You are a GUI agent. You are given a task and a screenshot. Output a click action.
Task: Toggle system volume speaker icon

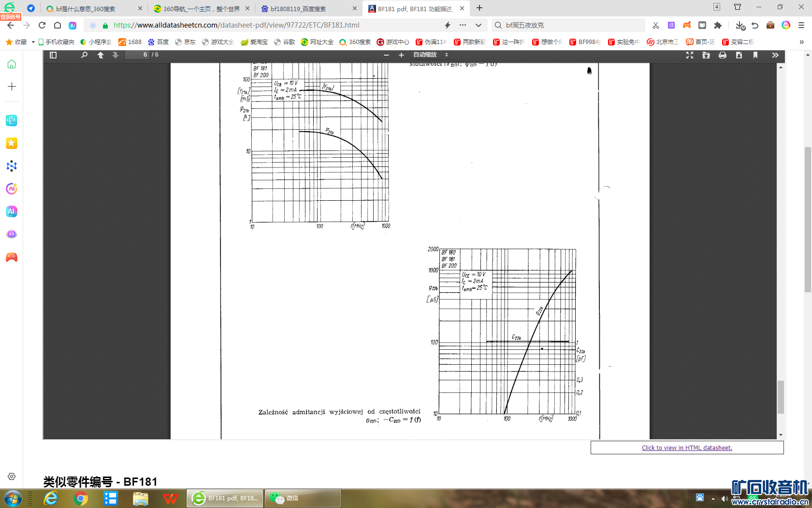pyautogui.click(x=724, y=499)
